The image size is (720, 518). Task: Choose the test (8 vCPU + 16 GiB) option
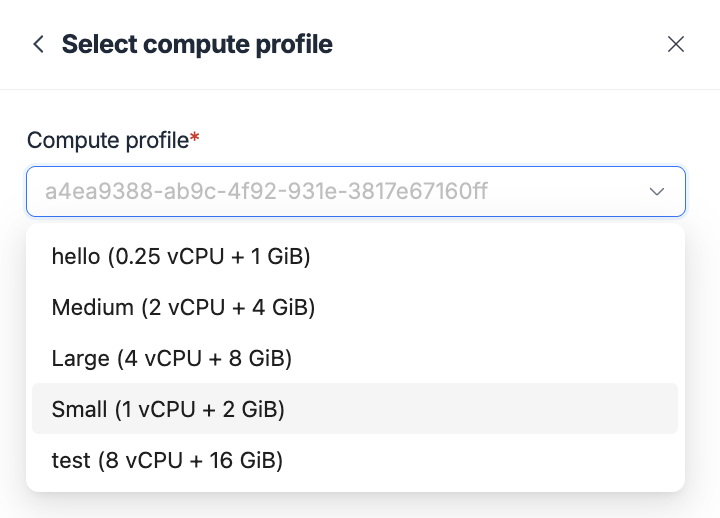(168, 460)
